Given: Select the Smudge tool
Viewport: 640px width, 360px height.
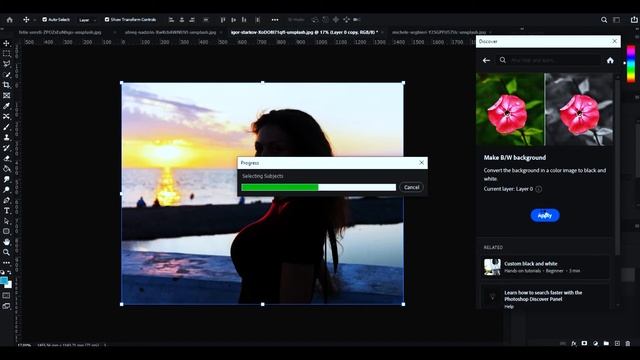Looking at the screenshot, I should (x=7, y=179).
